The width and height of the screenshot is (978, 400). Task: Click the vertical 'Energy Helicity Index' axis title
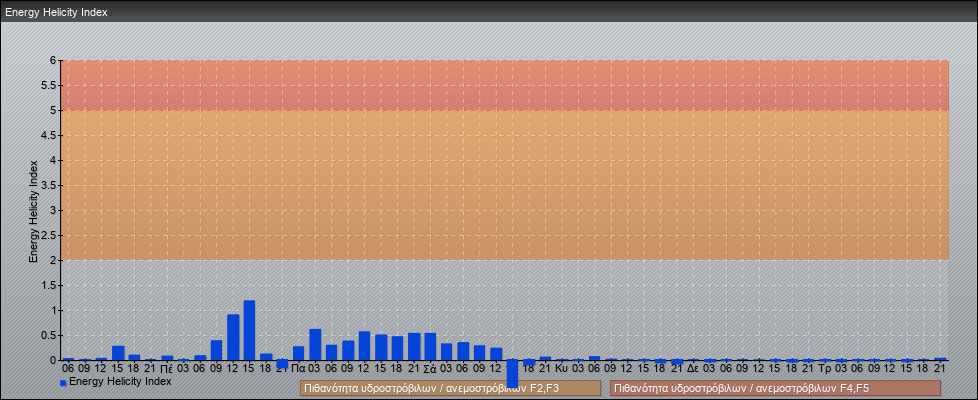pyautogui.click(x=34, y=211)
